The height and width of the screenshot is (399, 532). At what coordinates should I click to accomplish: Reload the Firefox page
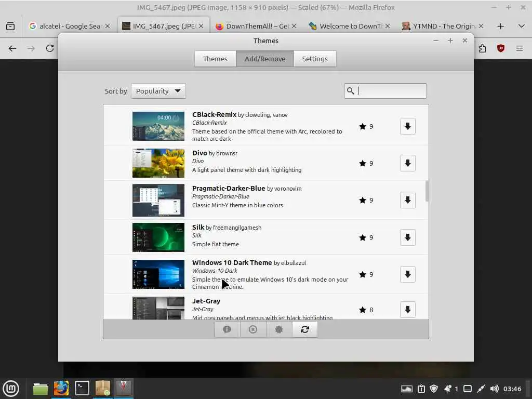(50, 48)
